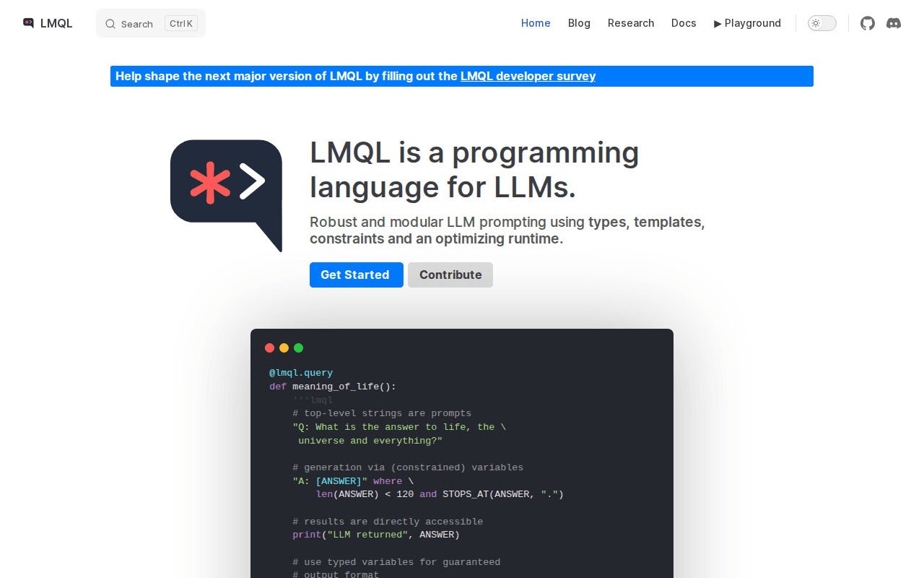
Task: Click the LMQL logo icon in the navbar
Action: click(x=29, y=23)
